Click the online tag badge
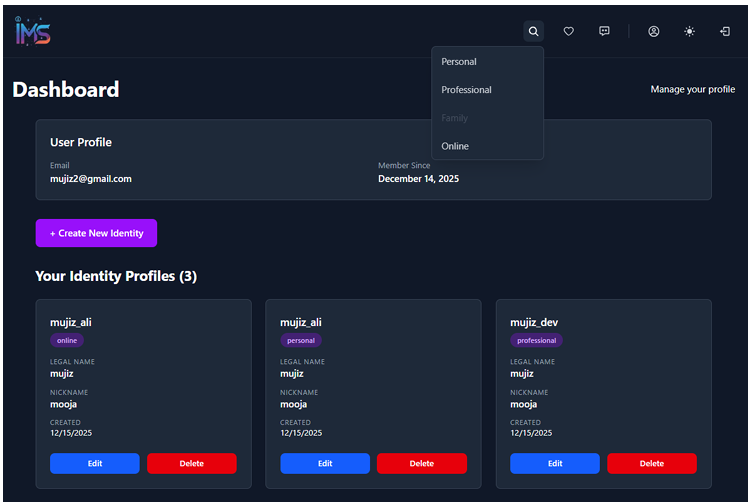 click(67, 340)
